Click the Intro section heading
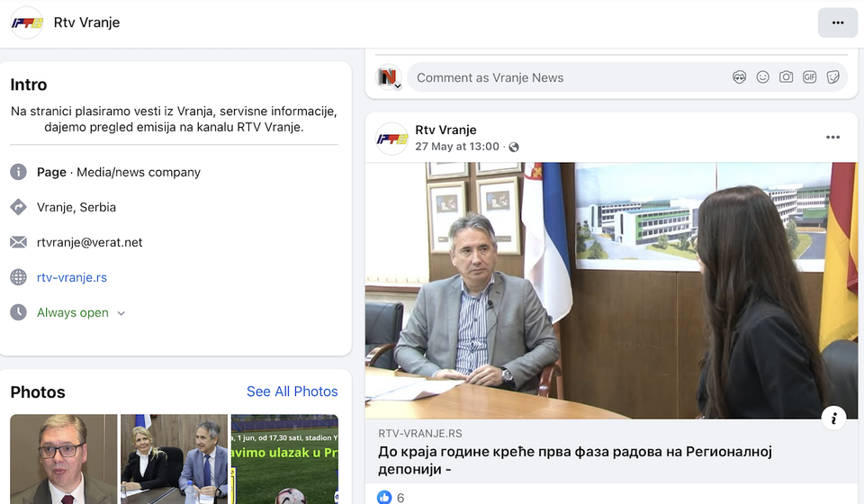Screen dimensions: 864x504 point(29,85)
